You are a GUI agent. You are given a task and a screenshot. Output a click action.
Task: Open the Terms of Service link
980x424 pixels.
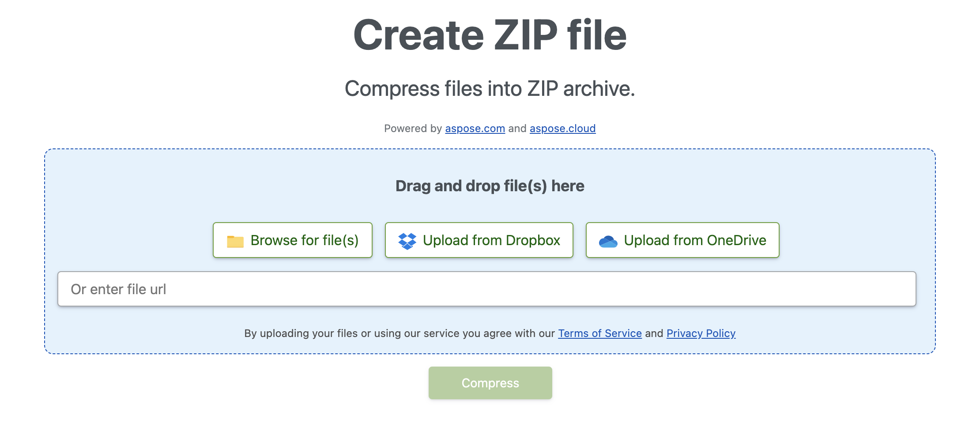coord(599,333)
